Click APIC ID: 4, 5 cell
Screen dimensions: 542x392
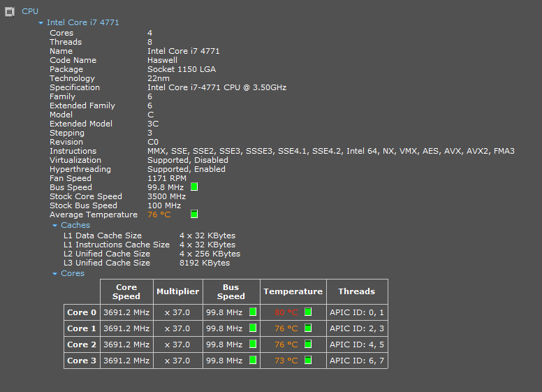coord(357,344)
